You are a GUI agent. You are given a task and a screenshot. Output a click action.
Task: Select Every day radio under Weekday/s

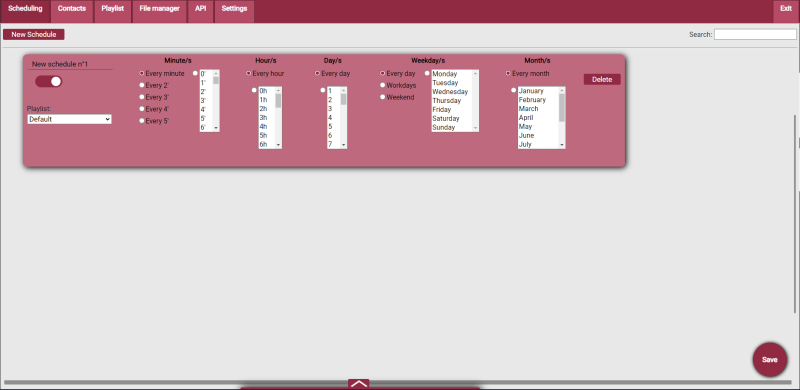coord(383,74)
